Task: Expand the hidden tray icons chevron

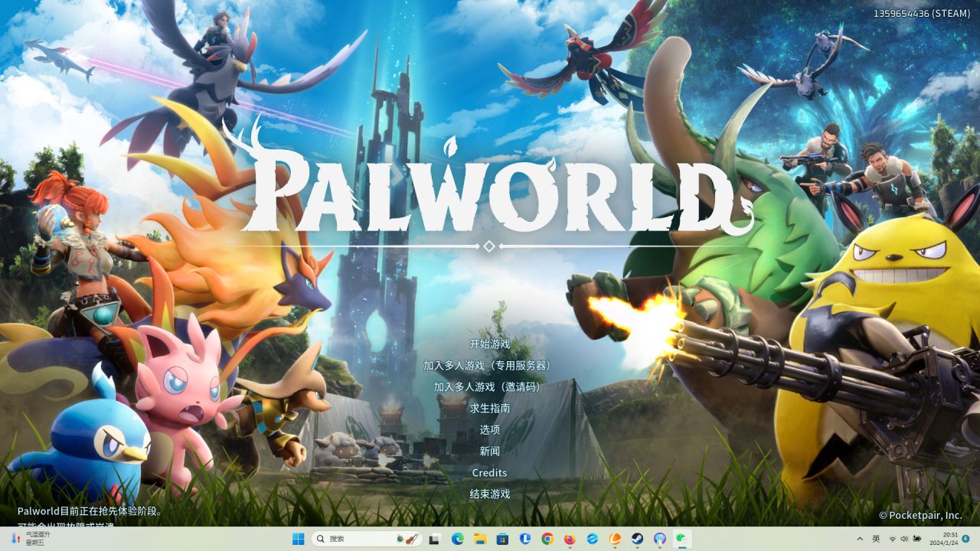Action: click(860, 539)
